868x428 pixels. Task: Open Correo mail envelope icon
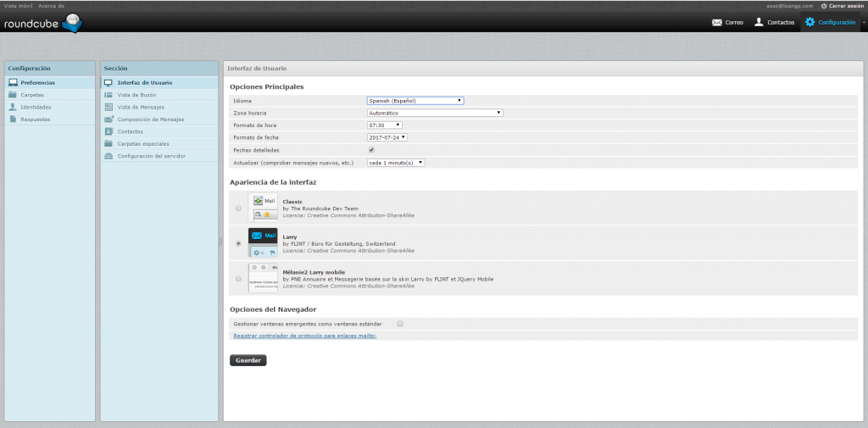[x=717, y=23]
